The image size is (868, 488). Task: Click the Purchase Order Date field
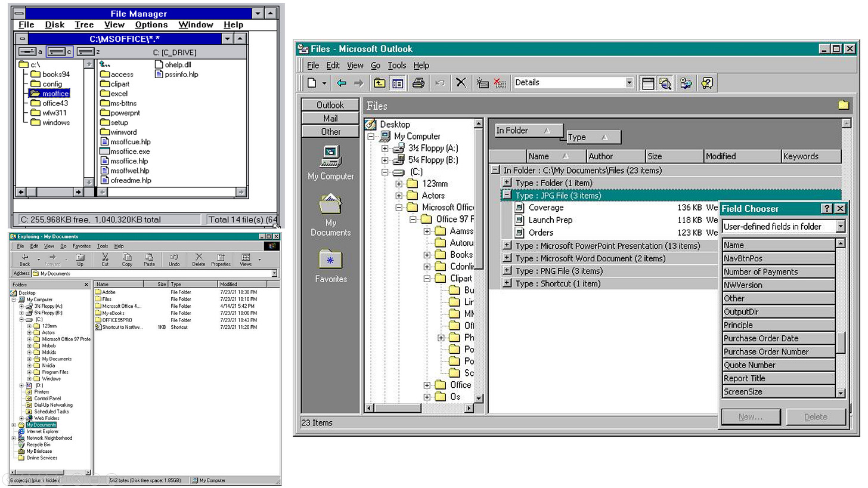[778, 338]
